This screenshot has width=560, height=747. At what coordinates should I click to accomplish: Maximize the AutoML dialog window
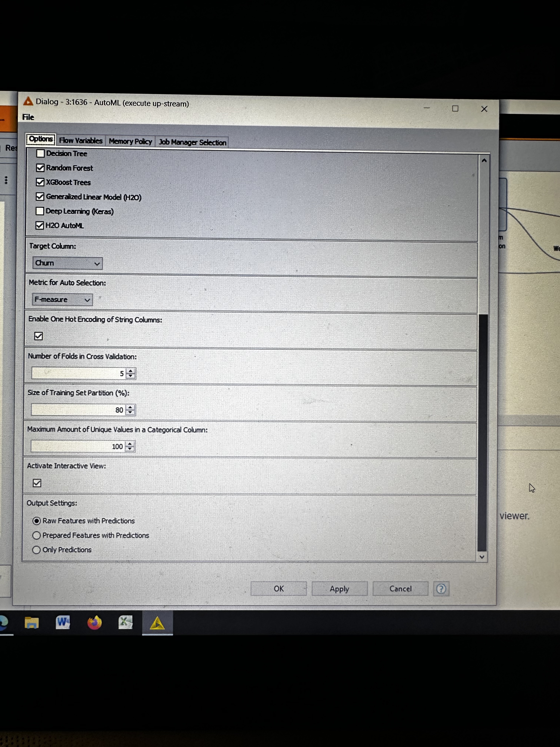pyautogui.click(x=455, y=108)
